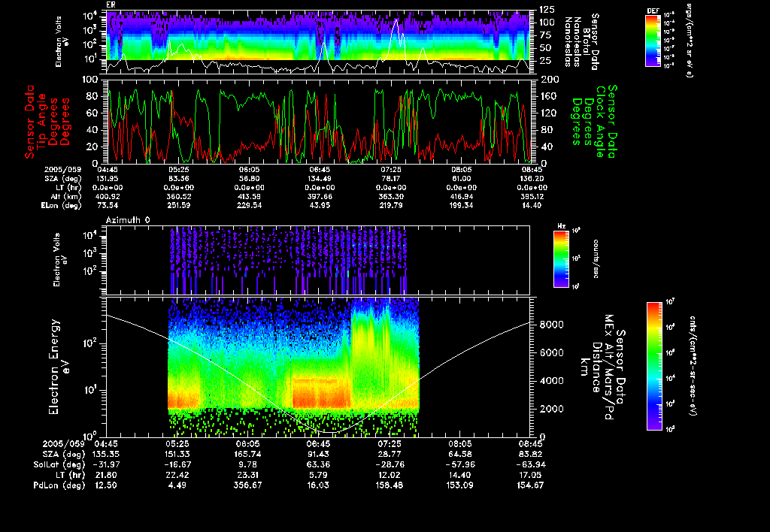Click the 2000 km distance axis tick

pos(551,410)
